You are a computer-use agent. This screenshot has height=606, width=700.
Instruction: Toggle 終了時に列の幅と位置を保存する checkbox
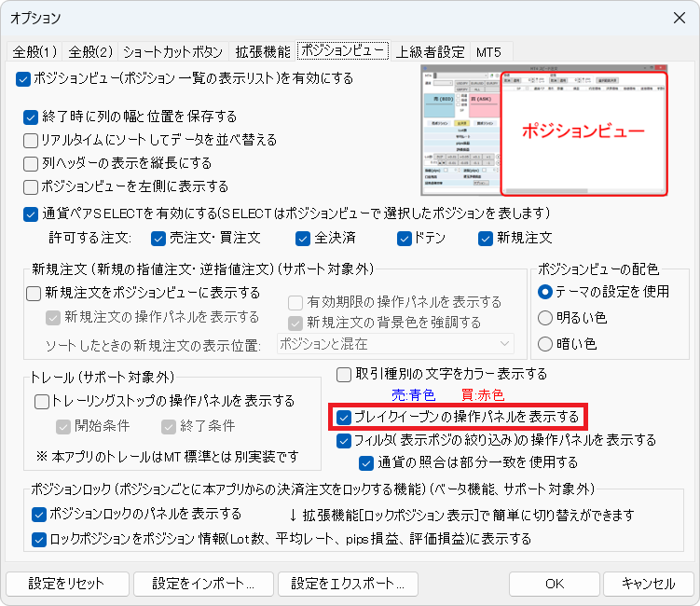[31, 117]
